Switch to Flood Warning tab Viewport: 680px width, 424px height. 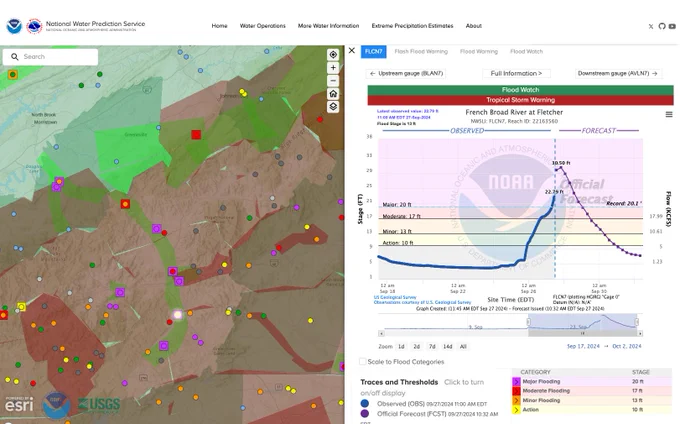tap(479, 52)
